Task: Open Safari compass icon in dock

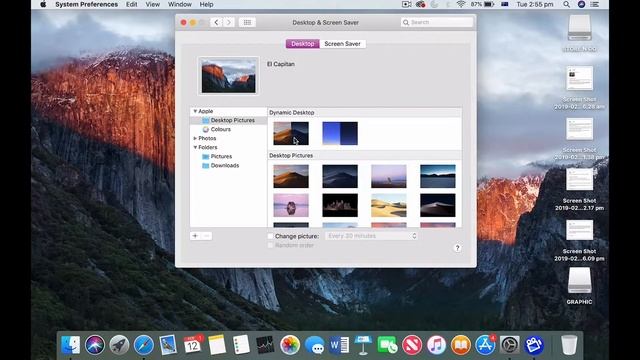Action: (144, 345)
